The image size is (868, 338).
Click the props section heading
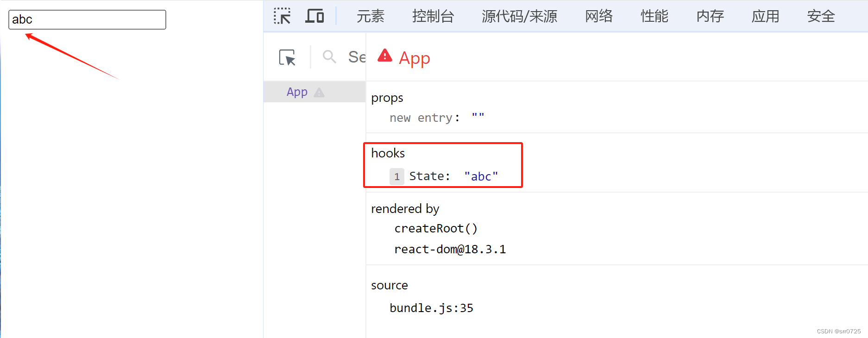(x=387, y=98)
